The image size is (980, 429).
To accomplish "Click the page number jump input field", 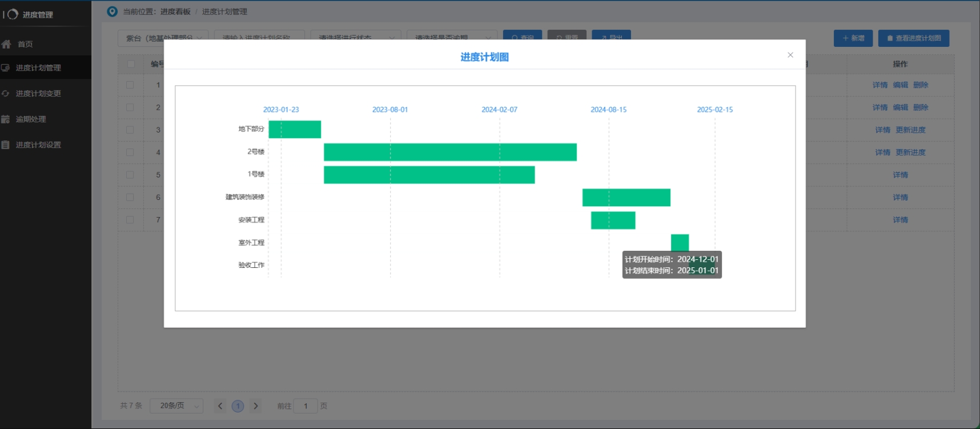I will pyautogui.click(x=306, y=406).
